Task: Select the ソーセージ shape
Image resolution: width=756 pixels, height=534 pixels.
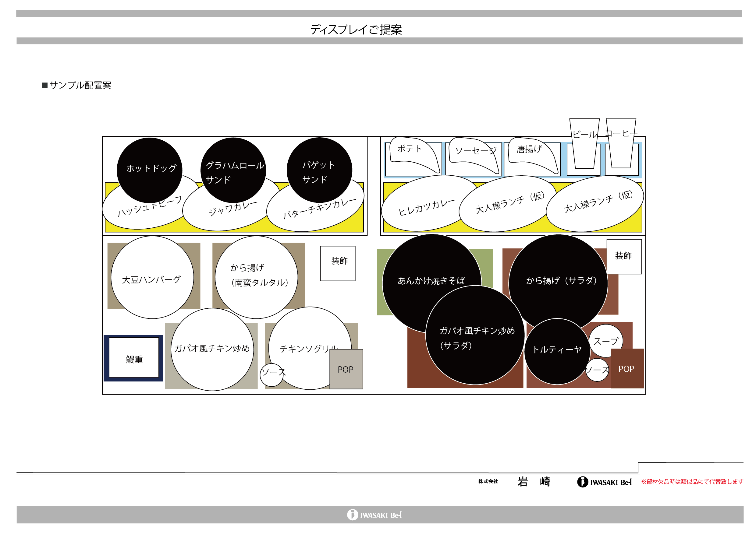Action: (474, 155)
